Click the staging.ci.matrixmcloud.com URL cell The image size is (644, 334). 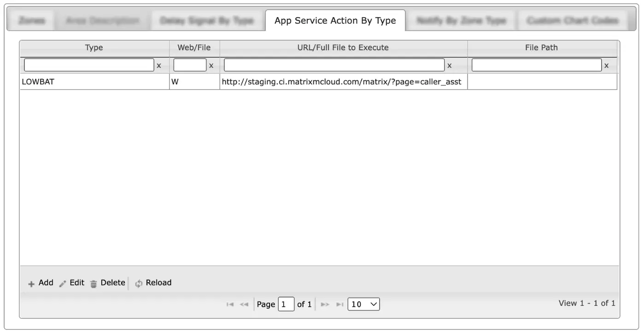pos(344,82)
